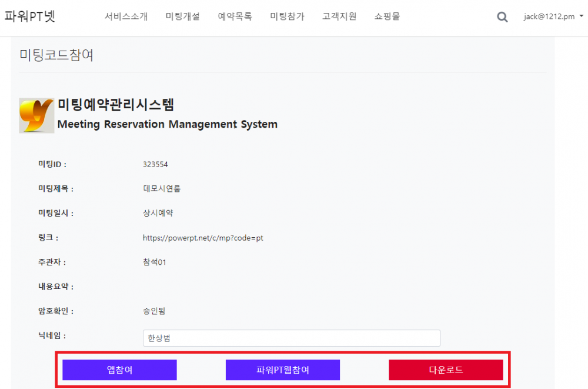The height and width of the screenshot is (389, 588).
Task: Select the 상시예약 schedule value
Action: [158, 213]
